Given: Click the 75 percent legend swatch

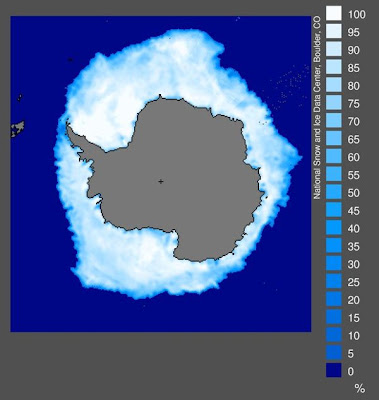Looking at the screenshot, I should tap(334, 102).
